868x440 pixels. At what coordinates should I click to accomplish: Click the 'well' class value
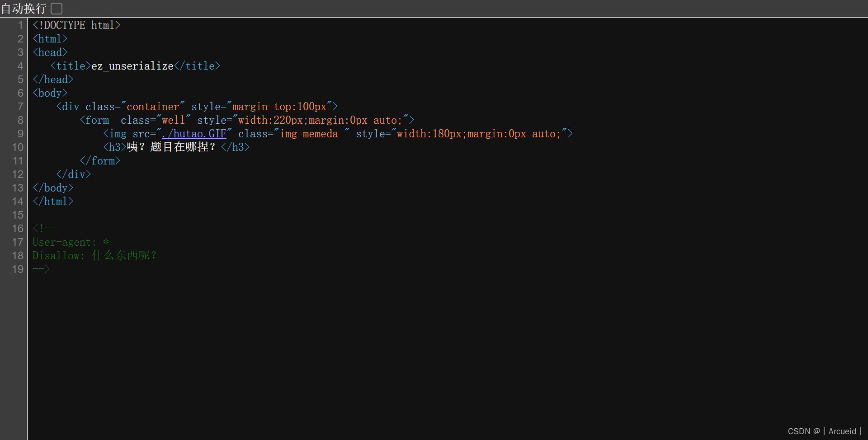174,120
